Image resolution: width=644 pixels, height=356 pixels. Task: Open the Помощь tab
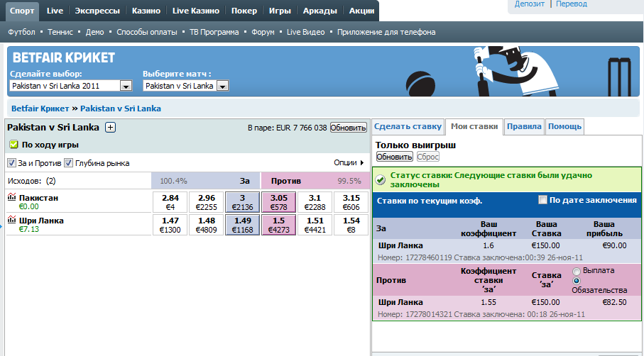(x=564, y=126)
